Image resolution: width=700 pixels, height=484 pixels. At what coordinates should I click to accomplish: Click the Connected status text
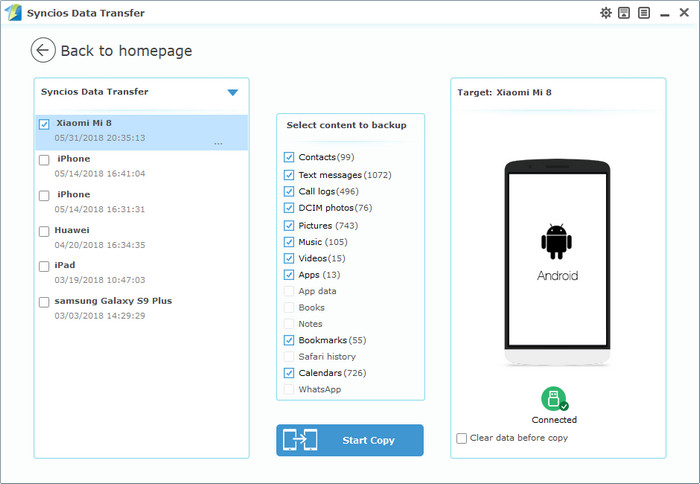click(554, 420)
